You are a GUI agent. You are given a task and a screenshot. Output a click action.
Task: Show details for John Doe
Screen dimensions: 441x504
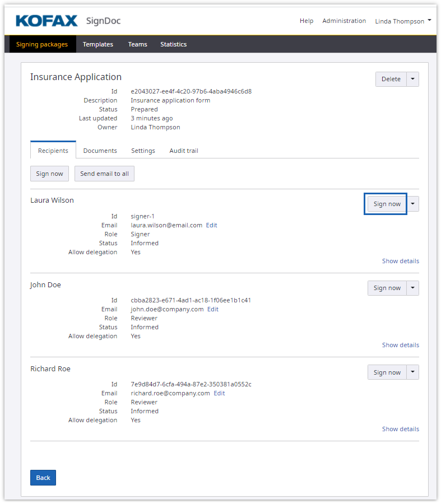tap(400, 345)
